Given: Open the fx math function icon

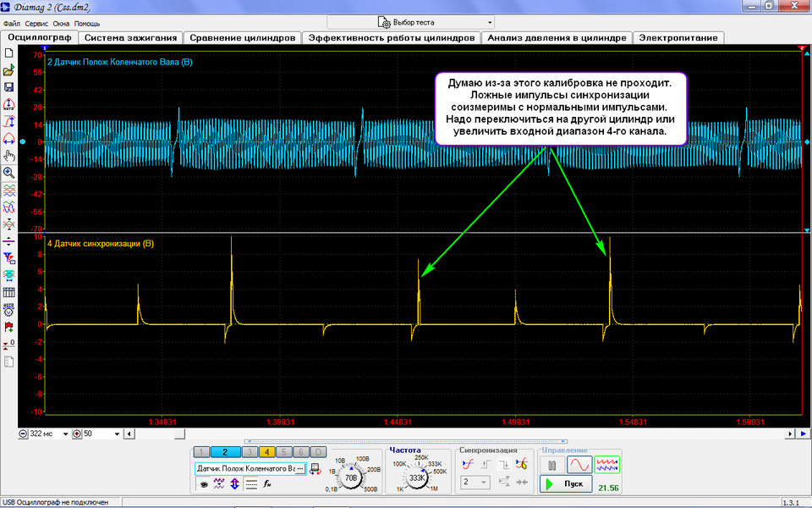Looking at the screenshot, I should tap(267, 484).
